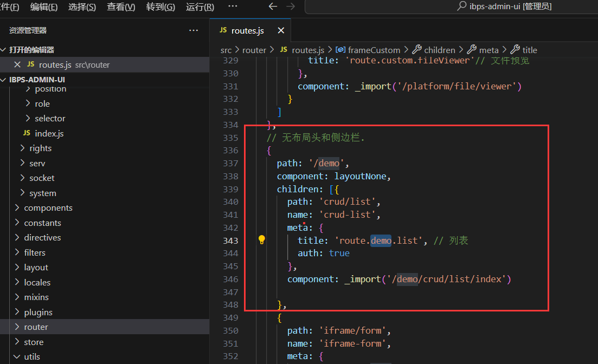Viewport: 598px width, 364px height.
Task: Click frameCustom in the breadcrumb
Action: [x=374, y=50]
